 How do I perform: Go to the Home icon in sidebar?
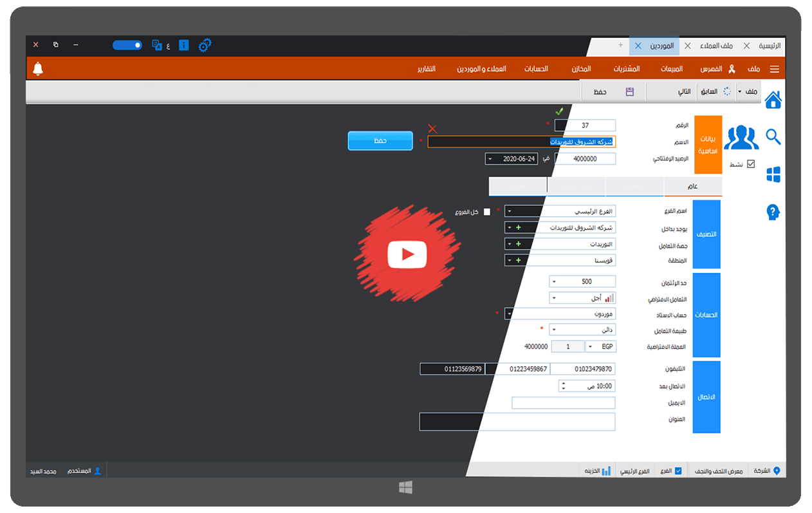click(773, 100)
